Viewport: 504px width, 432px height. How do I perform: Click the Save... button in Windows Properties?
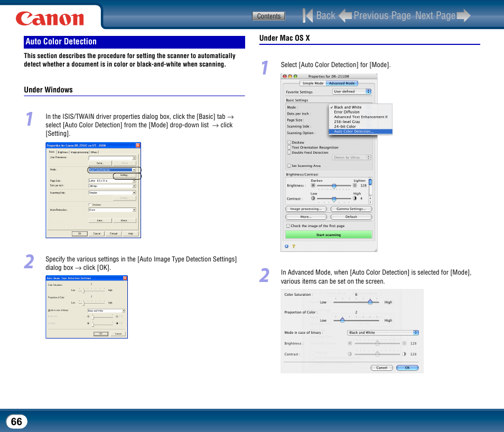tap(100, 163)
